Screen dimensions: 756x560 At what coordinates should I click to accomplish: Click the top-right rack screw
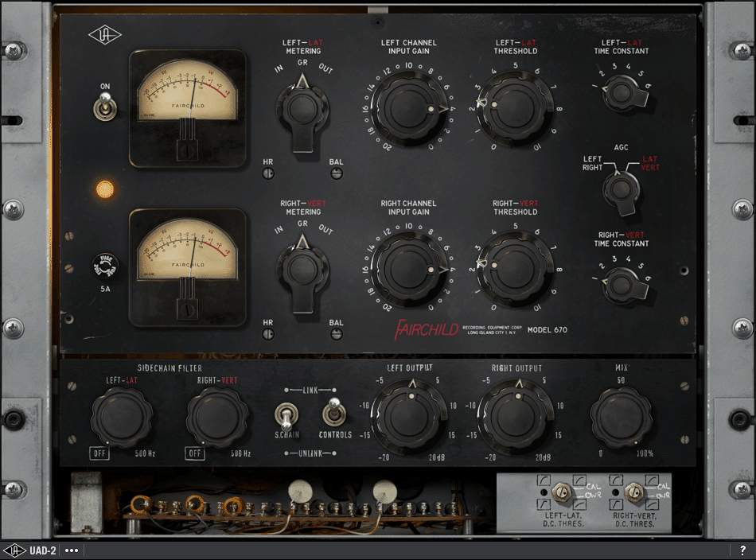coord(742,51)
